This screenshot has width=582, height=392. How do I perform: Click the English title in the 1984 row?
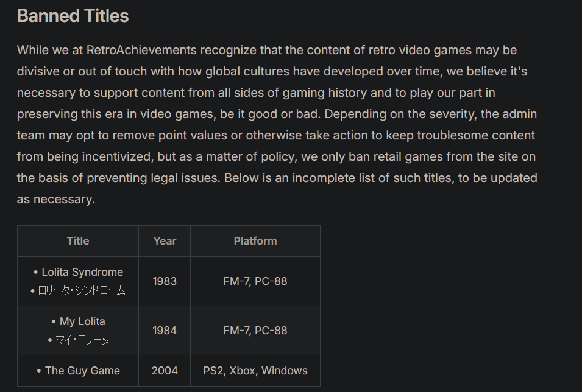click(x=82, y=321)
